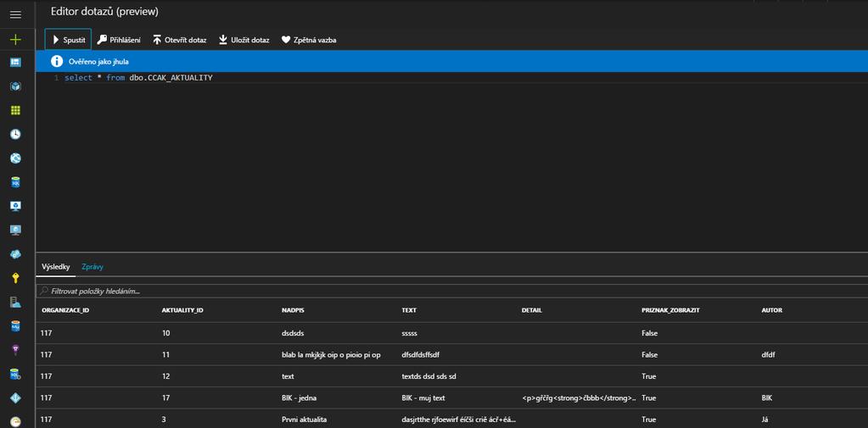
Task: Click the Přihlášení login button
Action: click(119, 40)
